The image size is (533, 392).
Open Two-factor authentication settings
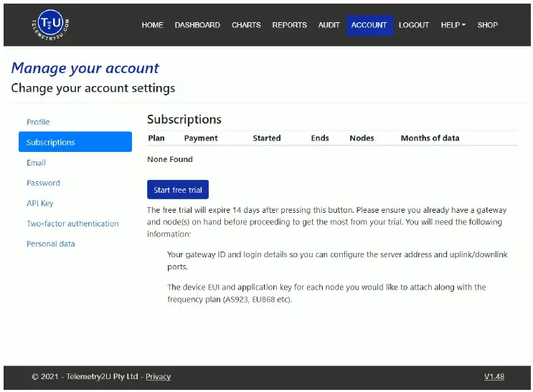click(x=72, y=224)
